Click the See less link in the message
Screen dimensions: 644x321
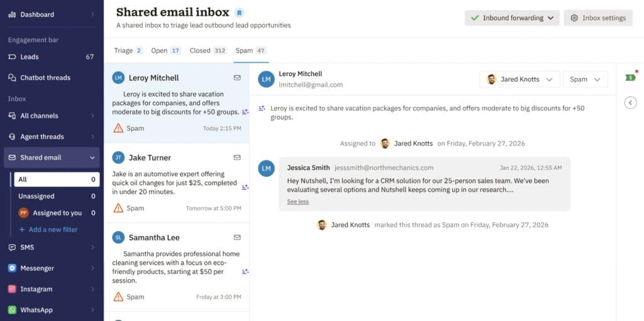[297, 201]
